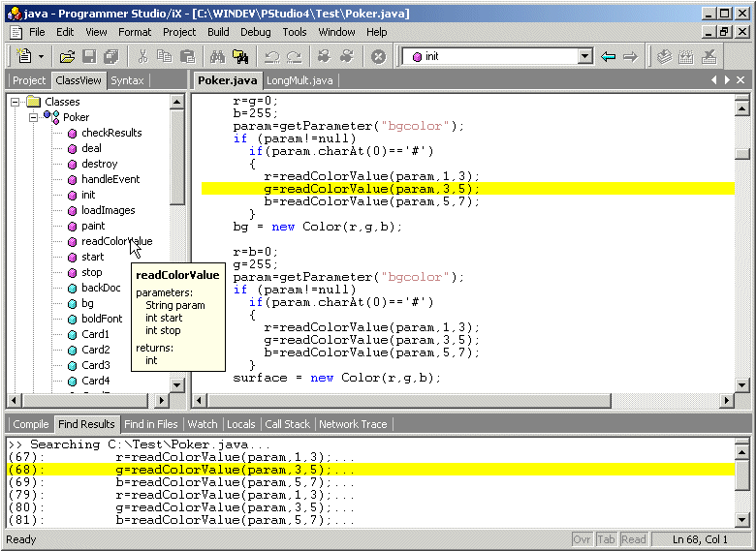Select loadImages method in tree
This screenshot has width=756, height=551.
coord(108,210)
